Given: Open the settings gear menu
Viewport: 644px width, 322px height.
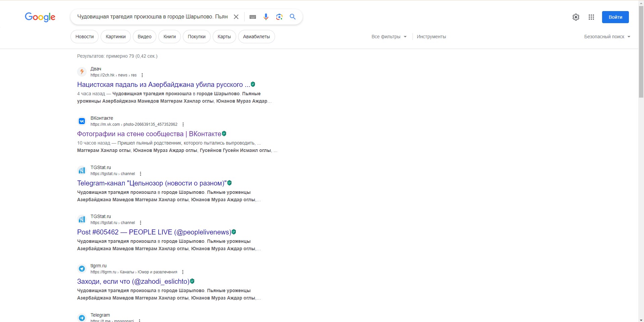Looking at the screenshot, I should (576, 17).
